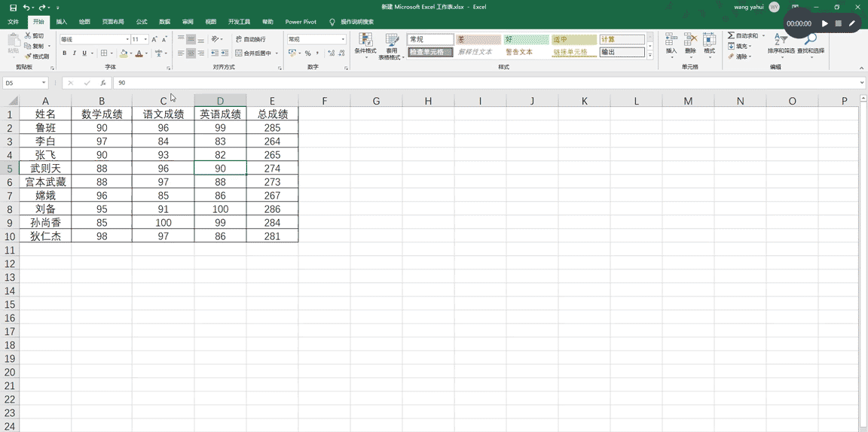Increase the cell indent
This screenshot has height=432, width=868.
(224, 53)
